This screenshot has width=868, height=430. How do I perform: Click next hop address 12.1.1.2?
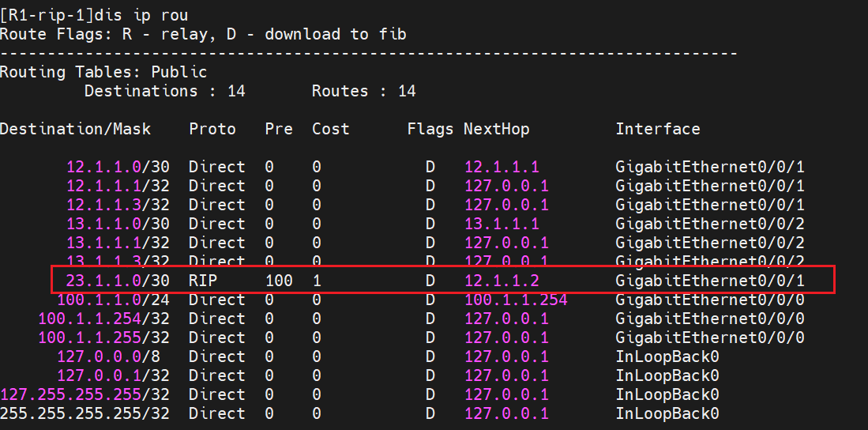point(502,281)
